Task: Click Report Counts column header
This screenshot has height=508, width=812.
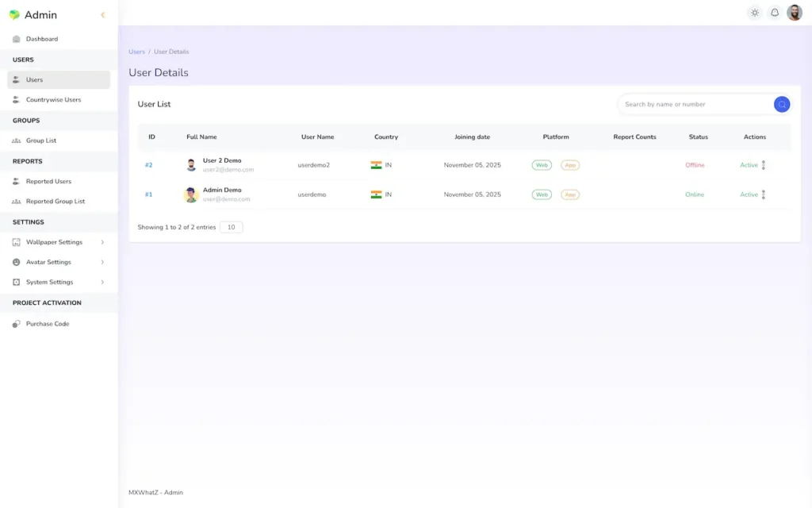Action: tap(634, 137)
